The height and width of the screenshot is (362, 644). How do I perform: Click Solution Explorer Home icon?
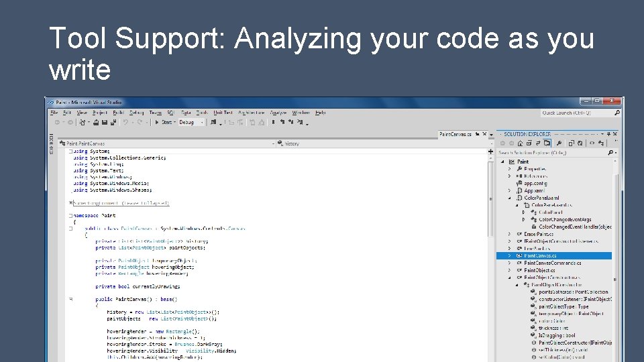521,143
